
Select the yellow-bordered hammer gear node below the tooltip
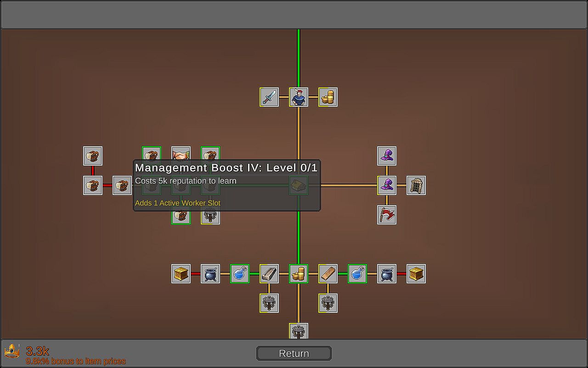[210, 218]
